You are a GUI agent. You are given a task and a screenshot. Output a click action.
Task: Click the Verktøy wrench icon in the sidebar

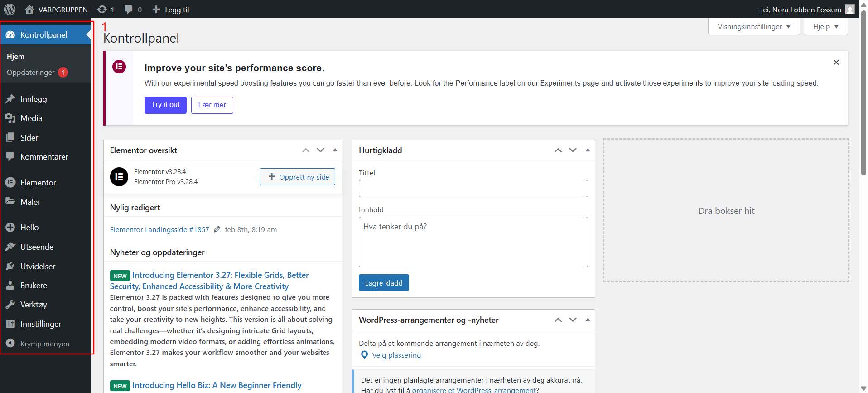pos(10,305)
